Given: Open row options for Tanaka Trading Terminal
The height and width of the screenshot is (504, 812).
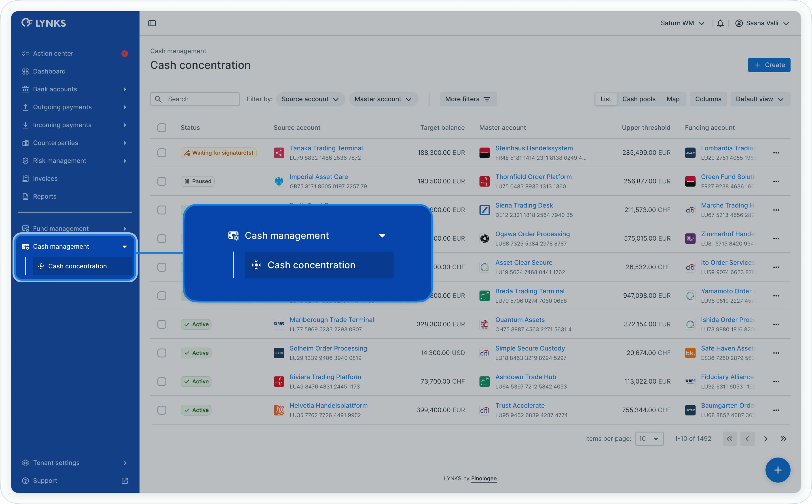Looking at the screenshot, I should tap(776, 153).
